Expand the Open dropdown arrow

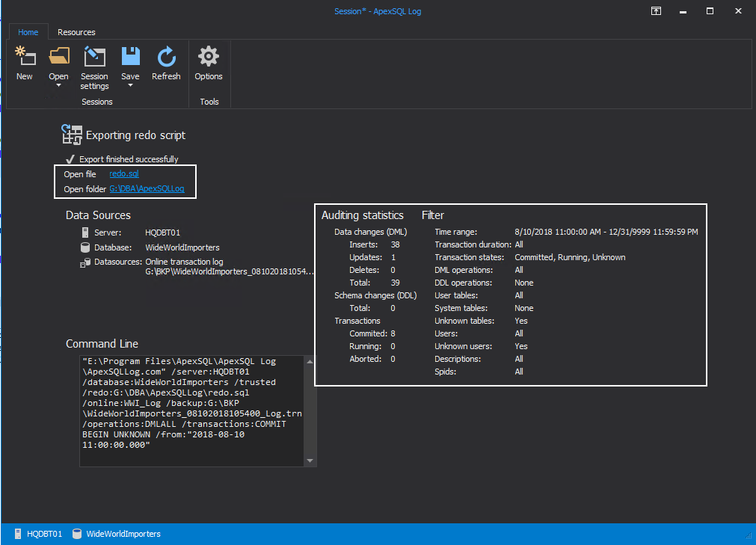click(x=58, y=85)
